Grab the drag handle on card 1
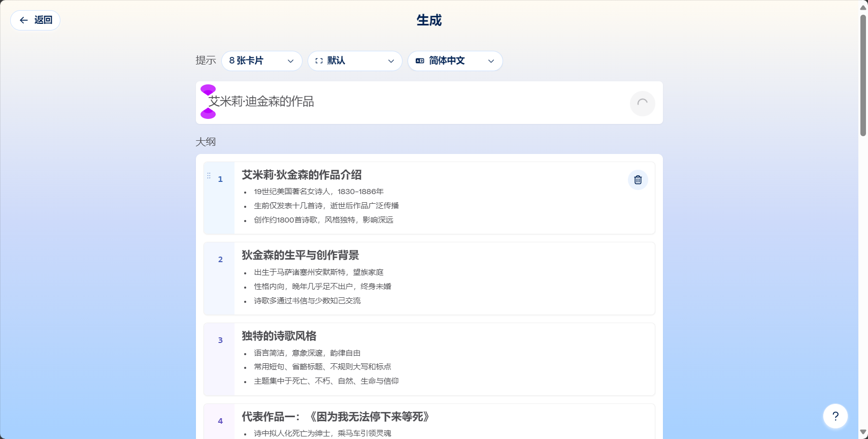 pos(209,175)
